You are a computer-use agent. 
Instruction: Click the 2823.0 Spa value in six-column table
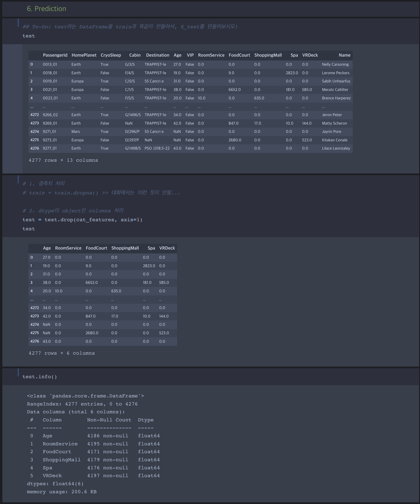(x=149, y=266)
